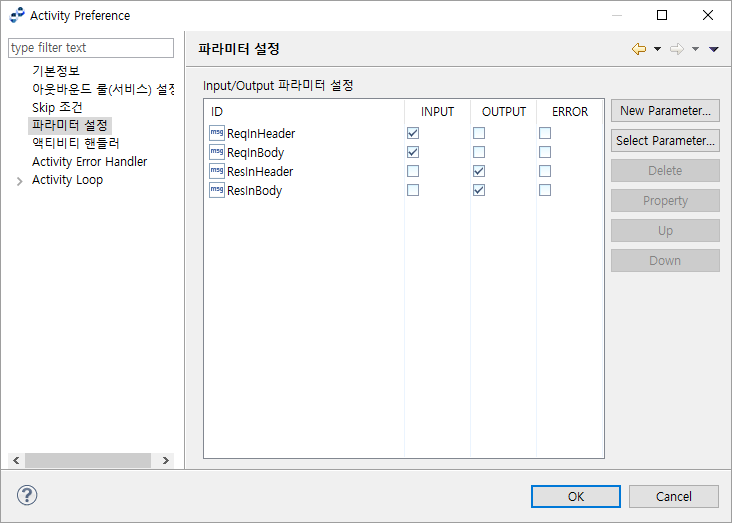The width and height of the screenshot is (735, 528).
Task: Click the ID column header
Action: point(304,112)
